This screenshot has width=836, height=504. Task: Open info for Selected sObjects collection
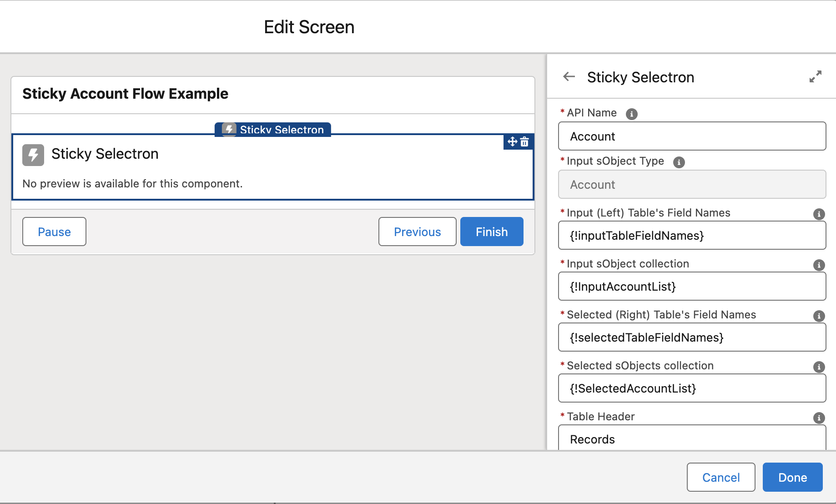point(819,367)
